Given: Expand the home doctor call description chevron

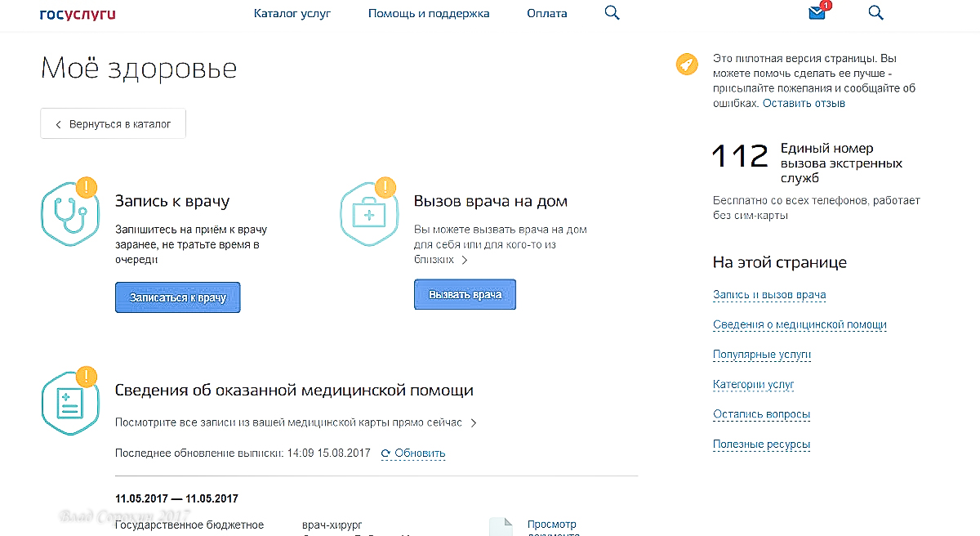Looking at the screenshot, I should (465, 261).
